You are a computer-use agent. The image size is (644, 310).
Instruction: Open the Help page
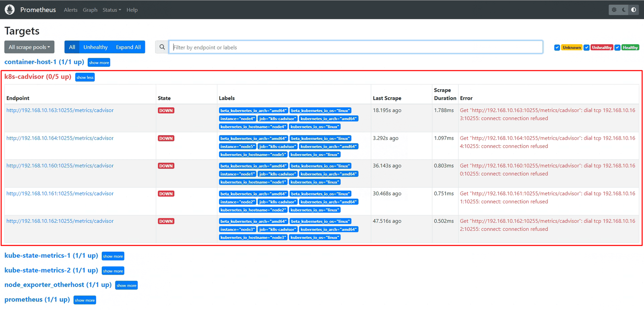point(132,10)
